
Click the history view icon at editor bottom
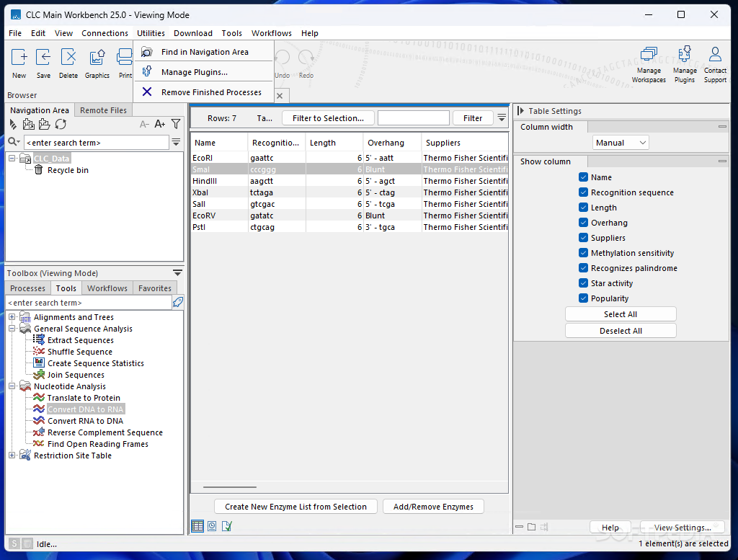click(x=213, y=526)
